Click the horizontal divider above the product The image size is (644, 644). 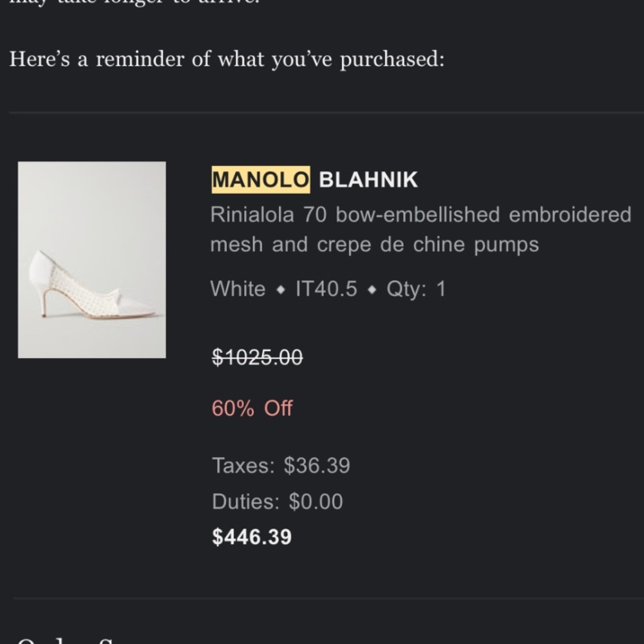(x=327, y=112)
